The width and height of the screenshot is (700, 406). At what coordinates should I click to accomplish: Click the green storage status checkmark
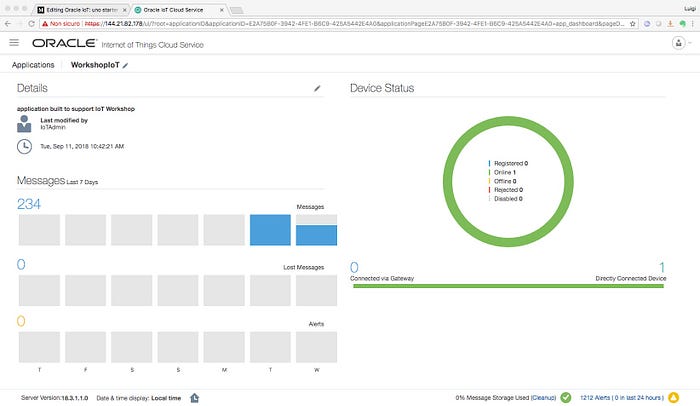coord(566,398)
